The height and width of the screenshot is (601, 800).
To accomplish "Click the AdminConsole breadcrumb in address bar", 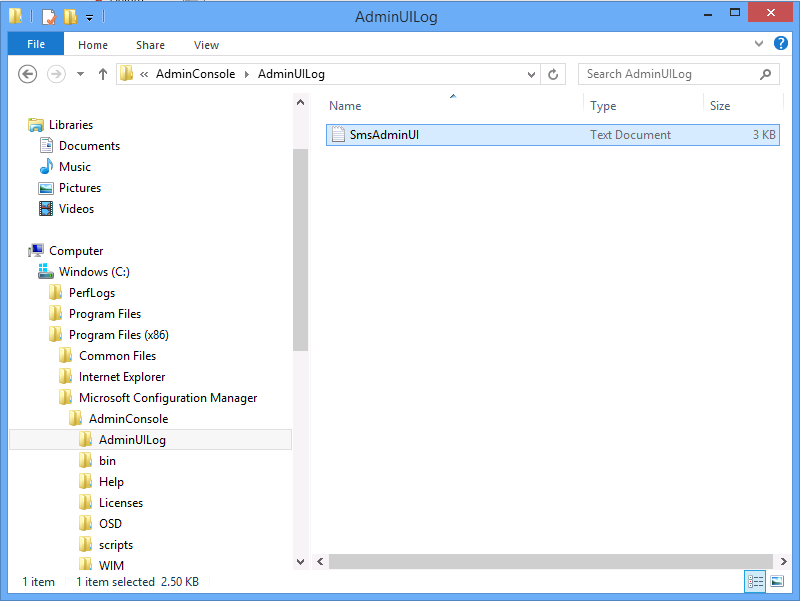I will click(195, 74).
